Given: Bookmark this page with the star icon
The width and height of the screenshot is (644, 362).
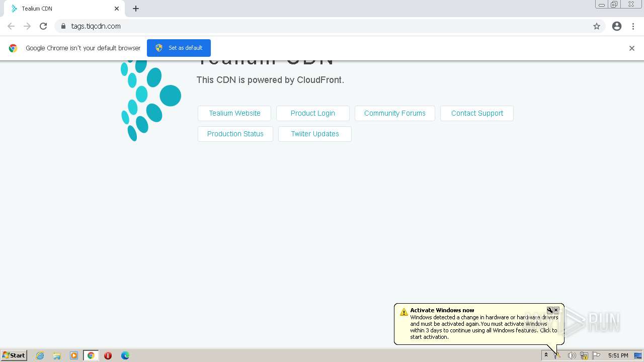Looking at the screenshot, I should 597,26.
